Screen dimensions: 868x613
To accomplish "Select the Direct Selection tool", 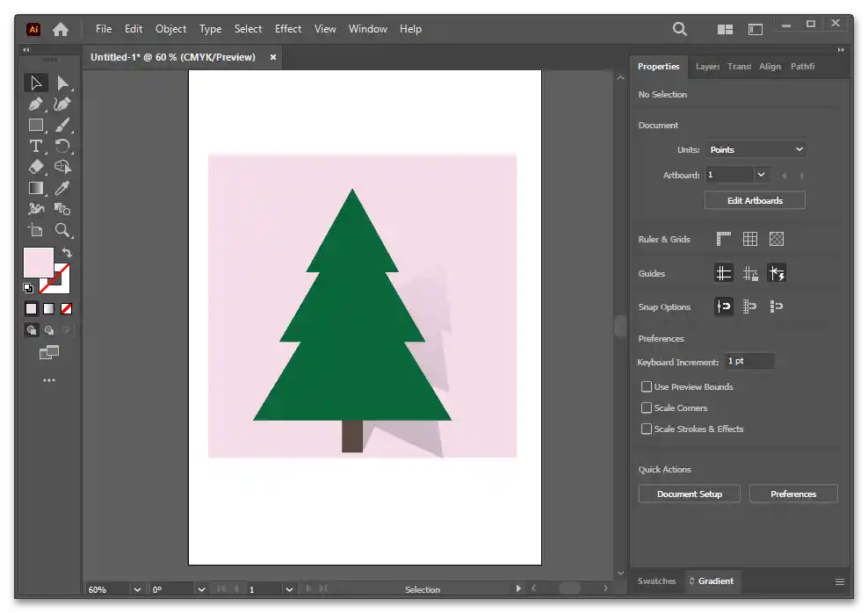I will (62, 83).
